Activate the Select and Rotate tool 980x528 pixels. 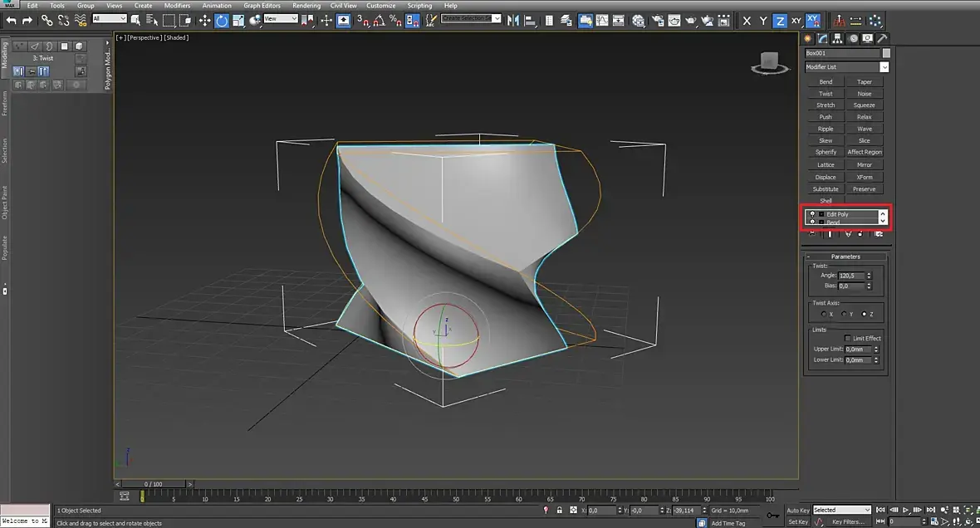[222, 20]
